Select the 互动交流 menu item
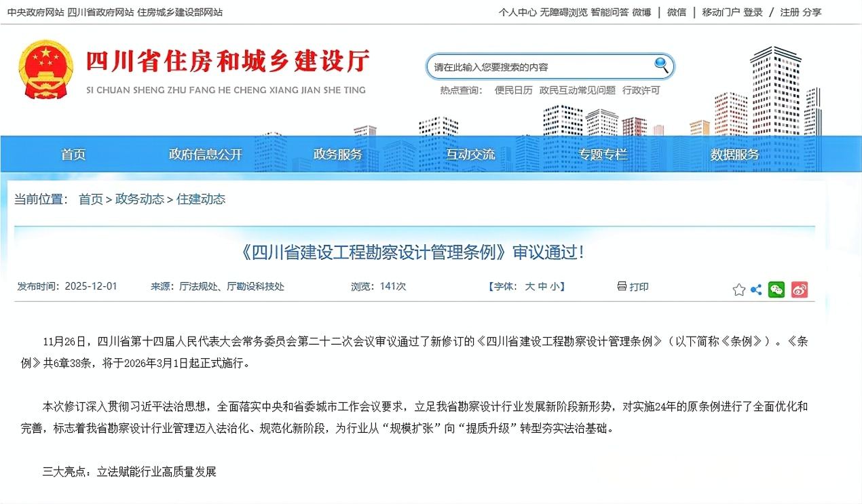Screen dimensions: 862x504 click(x=470, y=154)
